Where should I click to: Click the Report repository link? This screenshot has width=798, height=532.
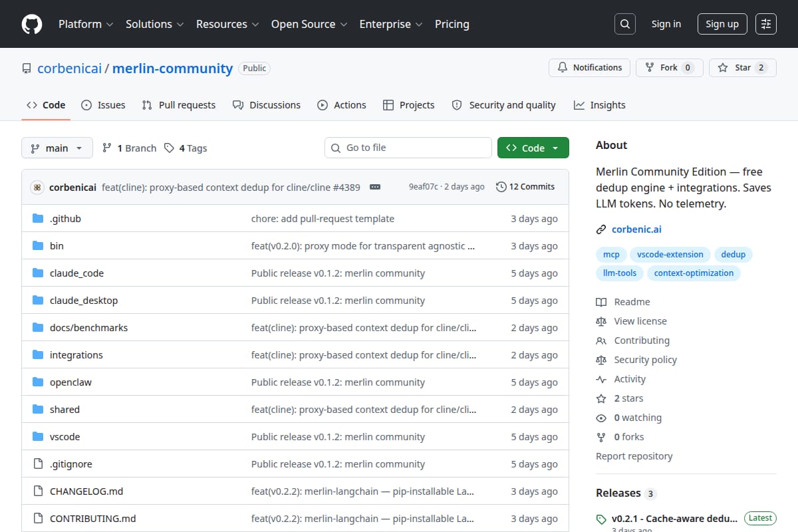click(634, 456)
